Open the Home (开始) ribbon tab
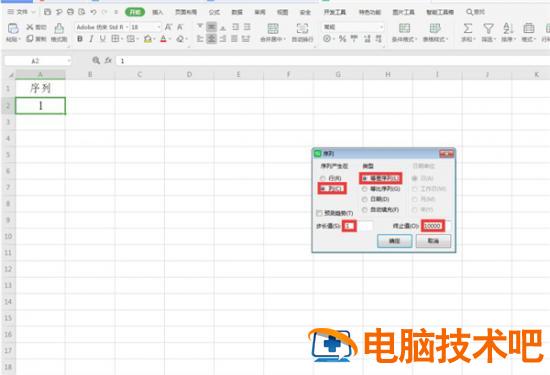This screenshot has height=375, width=550. 135,12
